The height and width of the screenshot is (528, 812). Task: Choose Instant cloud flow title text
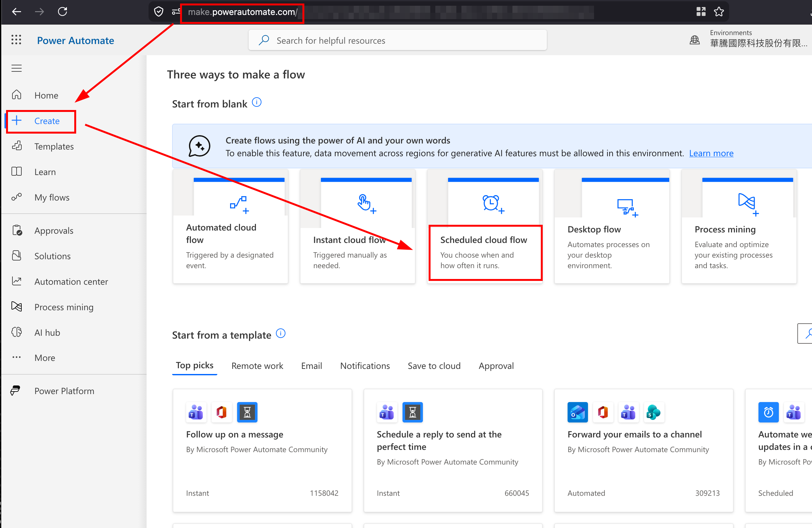click(349, 240)
